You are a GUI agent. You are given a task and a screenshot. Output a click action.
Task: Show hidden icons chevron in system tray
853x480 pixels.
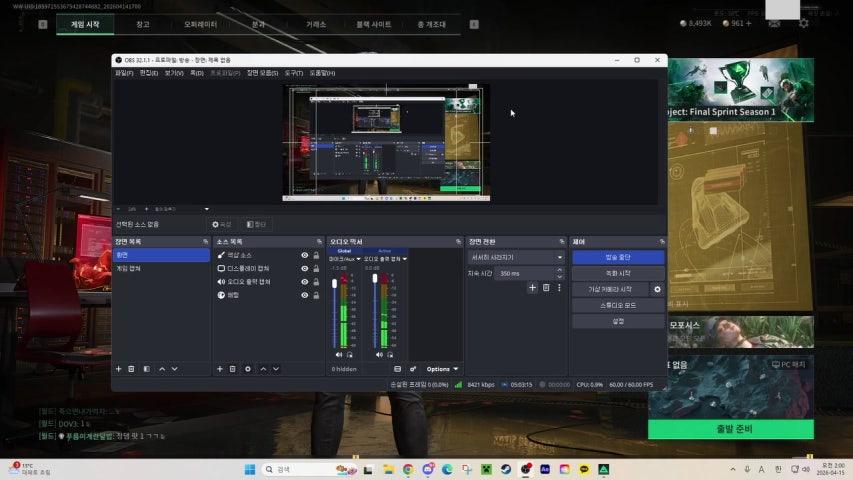(733, 469)
